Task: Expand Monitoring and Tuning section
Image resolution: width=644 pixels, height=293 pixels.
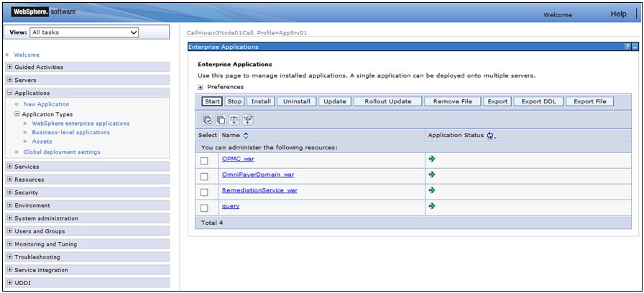Action: pos(9,244)
